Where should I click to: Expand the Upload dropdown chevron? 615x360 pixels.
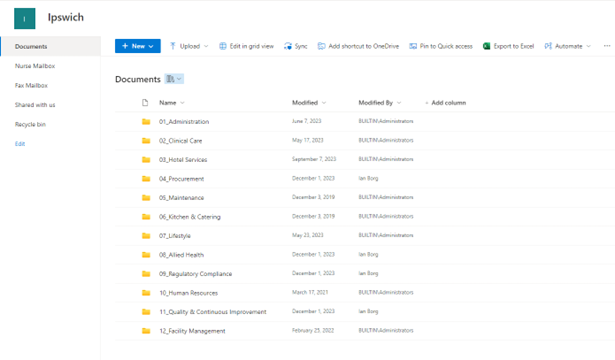206,46
